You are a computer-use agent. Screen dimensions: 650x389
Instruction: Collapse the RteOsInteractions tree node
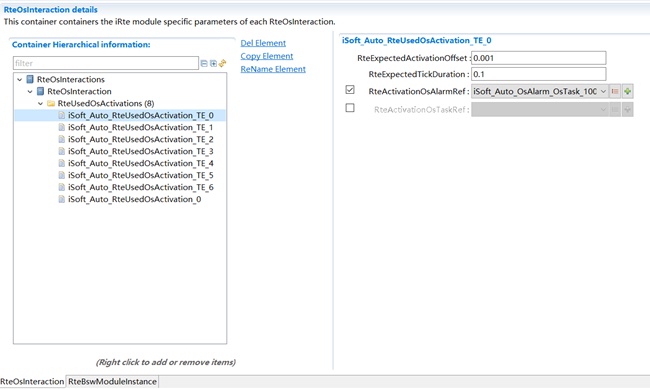coord(19,80)
